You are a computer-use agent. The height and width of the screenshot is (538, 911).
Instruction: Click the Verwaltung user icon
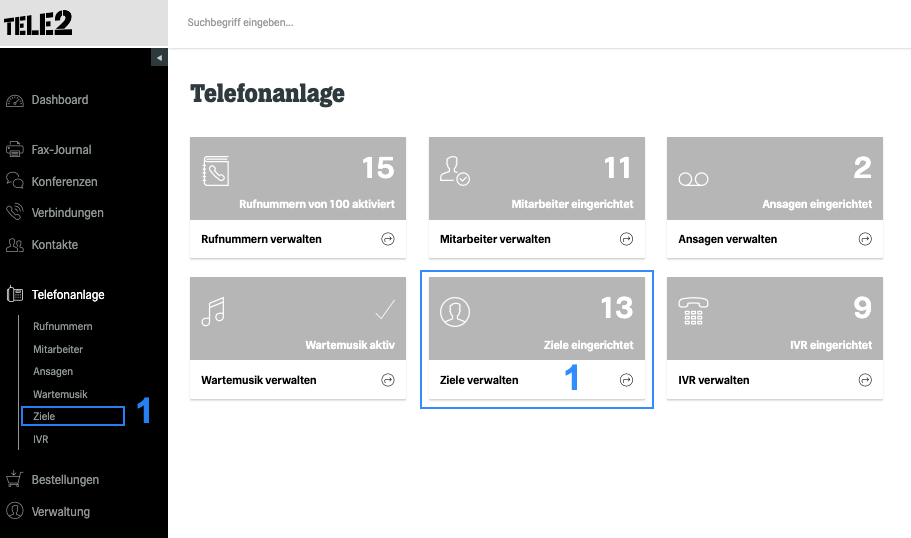tap(15, 511)
